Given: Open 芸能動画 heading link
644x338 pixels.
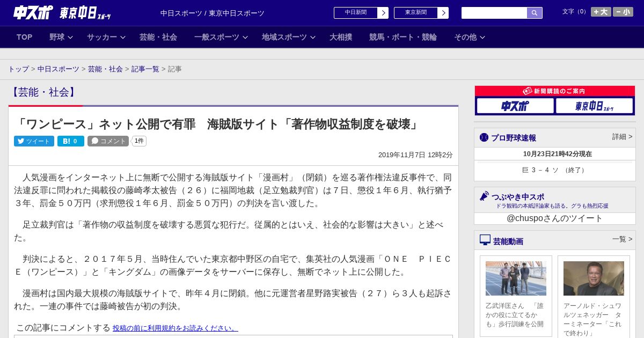Looking at the screenshot, I should point(508,241).
